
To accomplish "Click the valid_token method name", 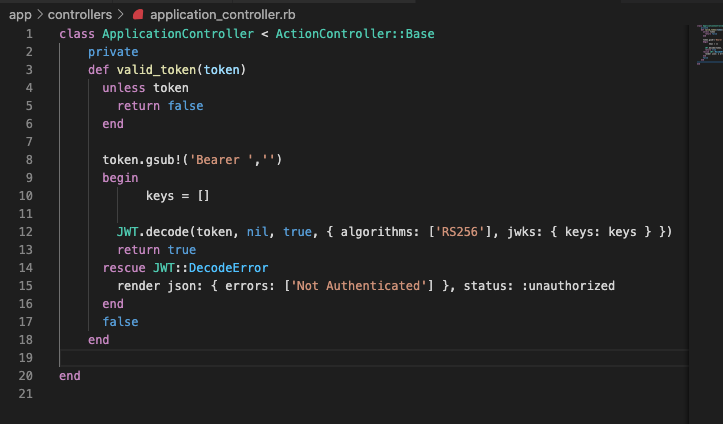I will pyautogui.click(x=153, y=70).
